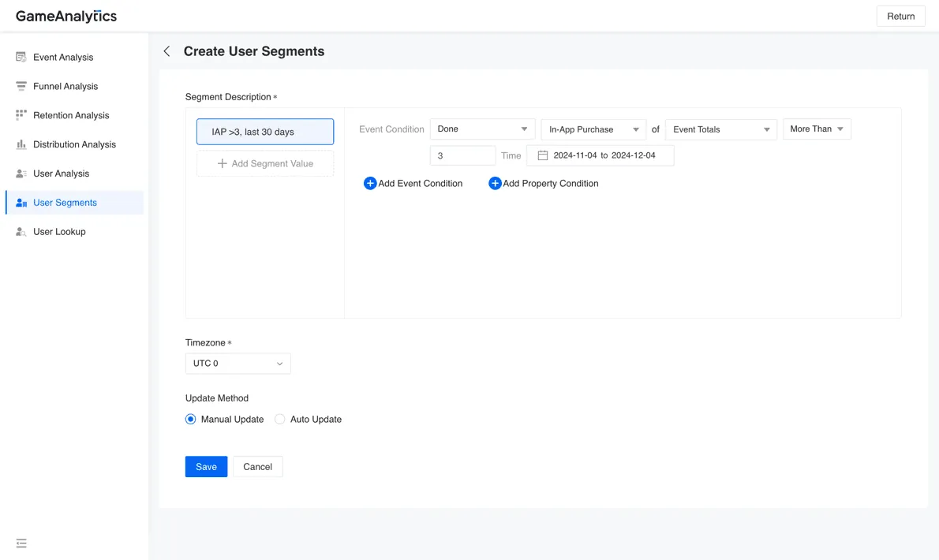Click the plus icon for Add Event Condition
This screenshot has height=560, width=939.
coord(370,183)
